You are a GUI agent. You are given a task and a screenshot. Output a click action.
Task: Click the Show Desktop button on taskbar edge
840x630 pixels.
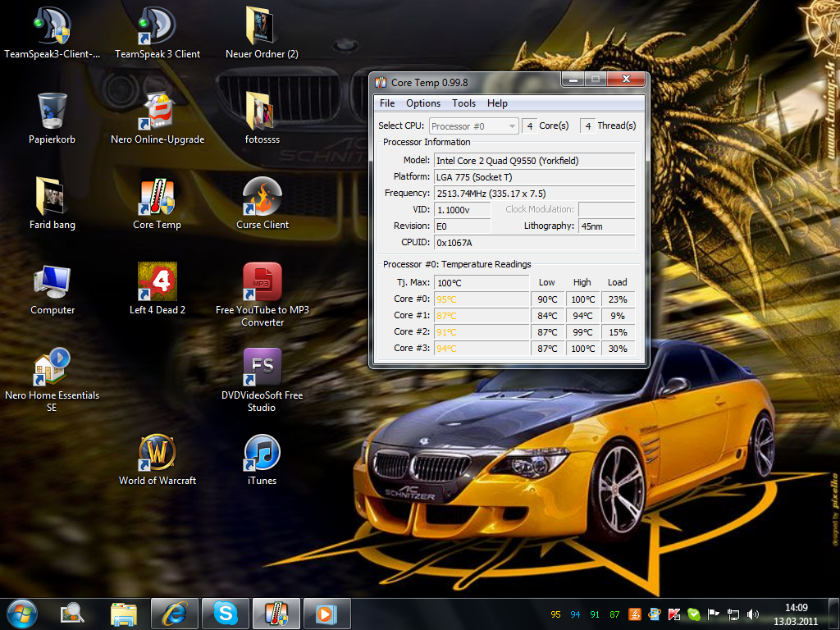point(835,614)
